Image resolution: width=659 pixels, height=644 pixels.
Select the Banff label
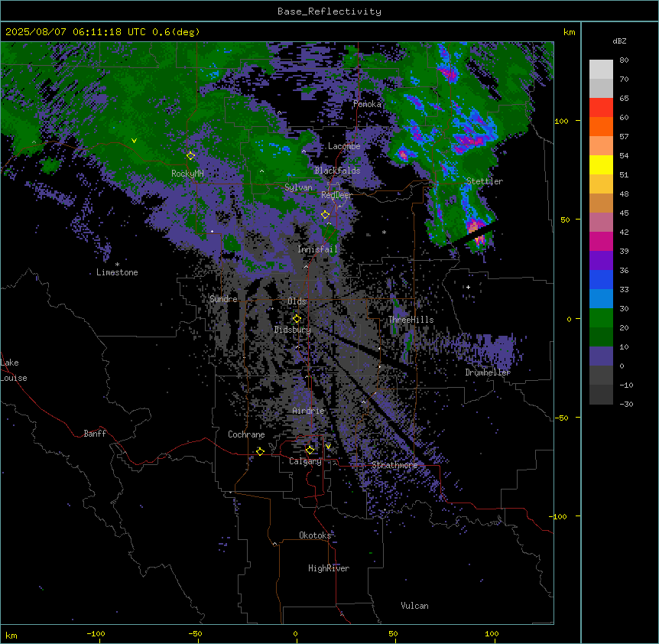[x=95, y=434]
